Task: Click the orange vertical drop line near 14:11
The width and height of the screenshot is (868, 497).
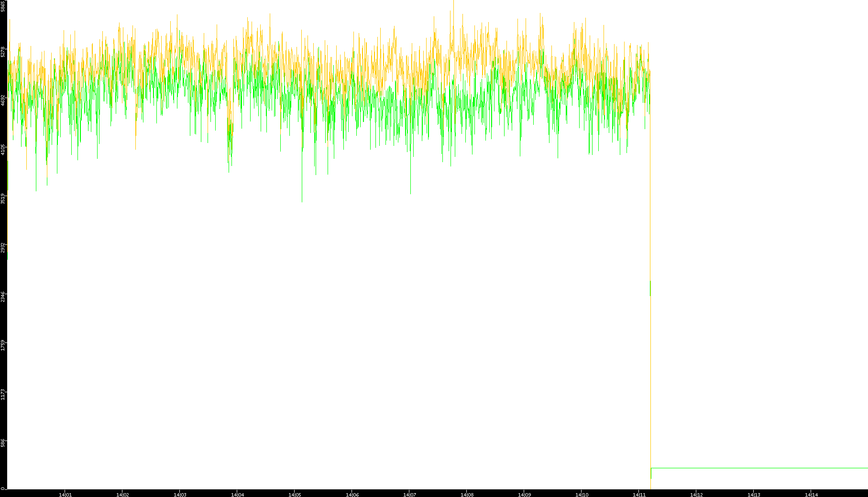Action: point(651,383)
